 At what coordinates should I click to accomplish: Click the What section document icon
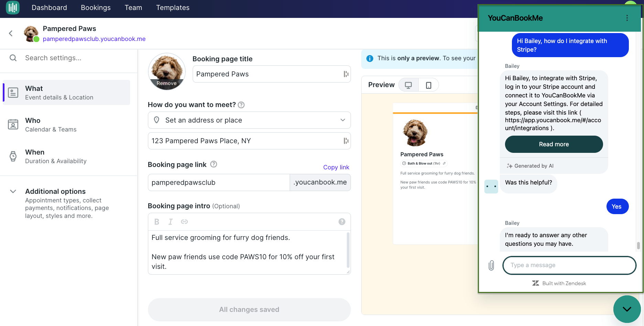click(x=13, y=93)
